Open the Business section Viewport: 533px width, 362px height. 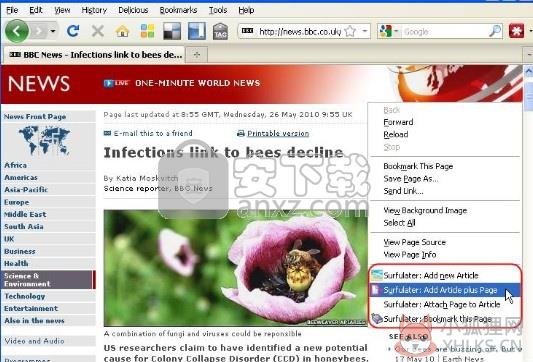20,251
